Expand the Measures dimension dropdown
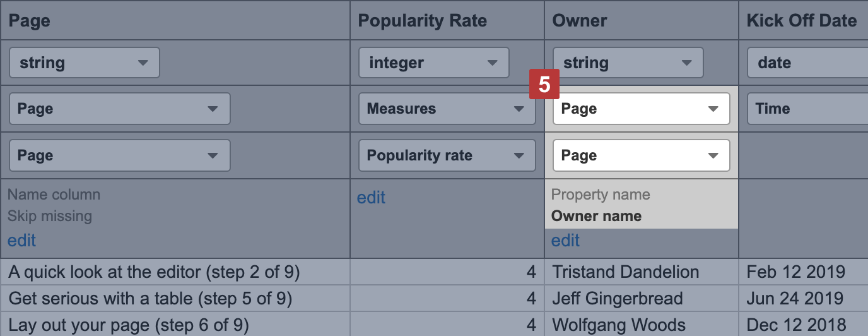This screenshot has height=336, width=868. [447, 109]
